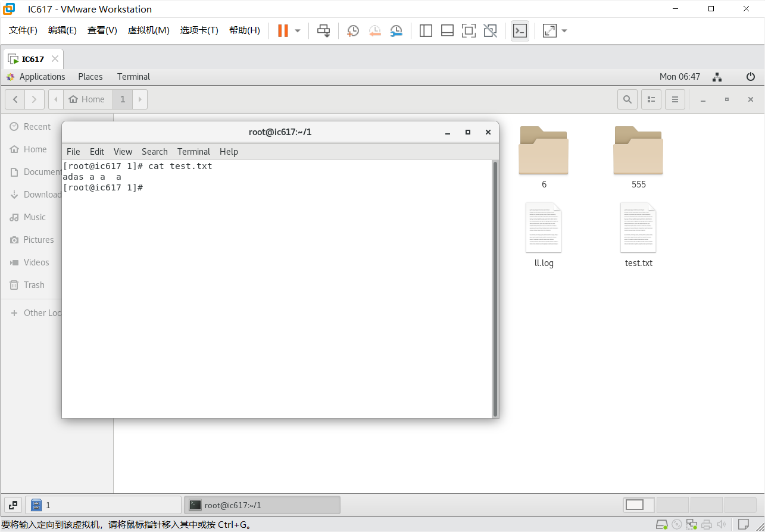Open the power options dropdown next to pause

tap(298, 30)
